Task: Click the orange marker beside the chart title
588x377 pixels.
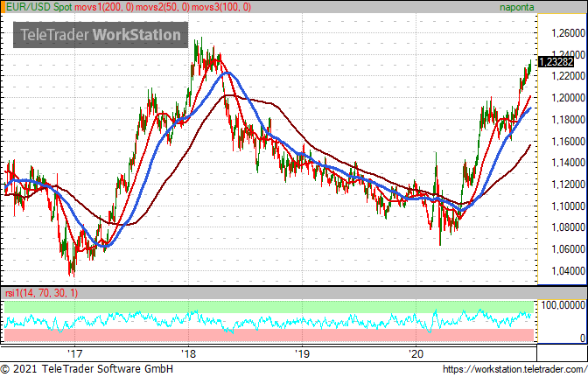Action: (3, 7)
